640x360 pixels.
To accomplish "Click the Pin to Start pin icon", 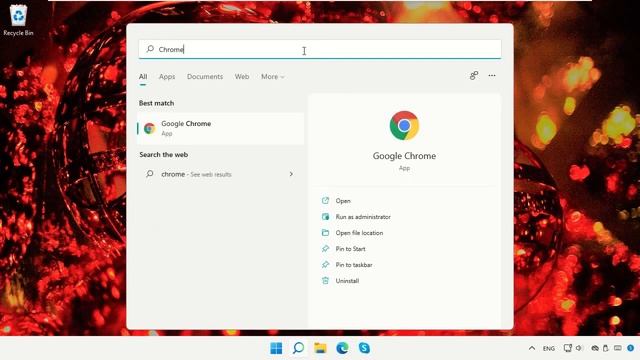I will pos(325,248).
